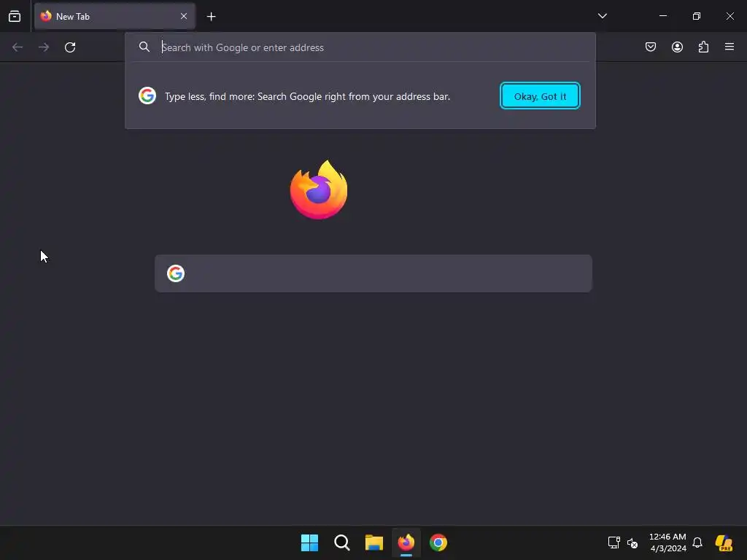Open the Windows Start menu
The height and width of the screenshot is (560, 747).
point(309,542)
